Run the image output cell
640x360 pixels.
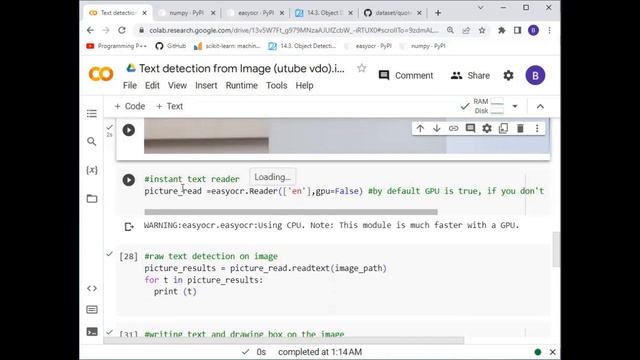(129, 130)
